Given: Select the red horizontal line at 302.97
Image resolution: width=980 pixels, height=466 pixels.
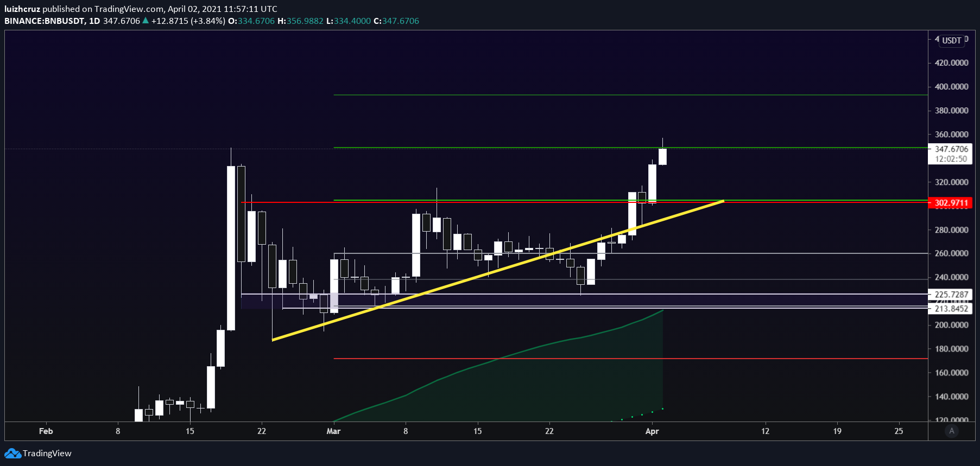Looking at the screenshot, I should tap(585, 202).
